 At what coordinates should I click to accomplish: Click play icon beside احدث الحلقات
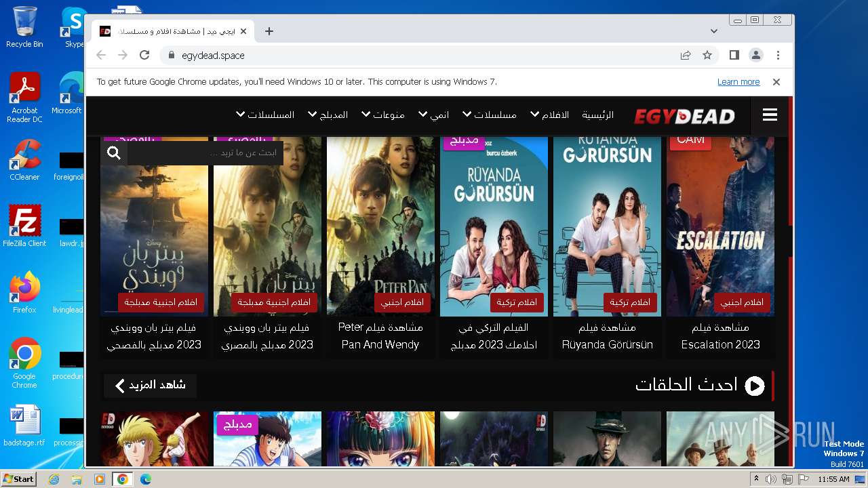click(755, 386)
